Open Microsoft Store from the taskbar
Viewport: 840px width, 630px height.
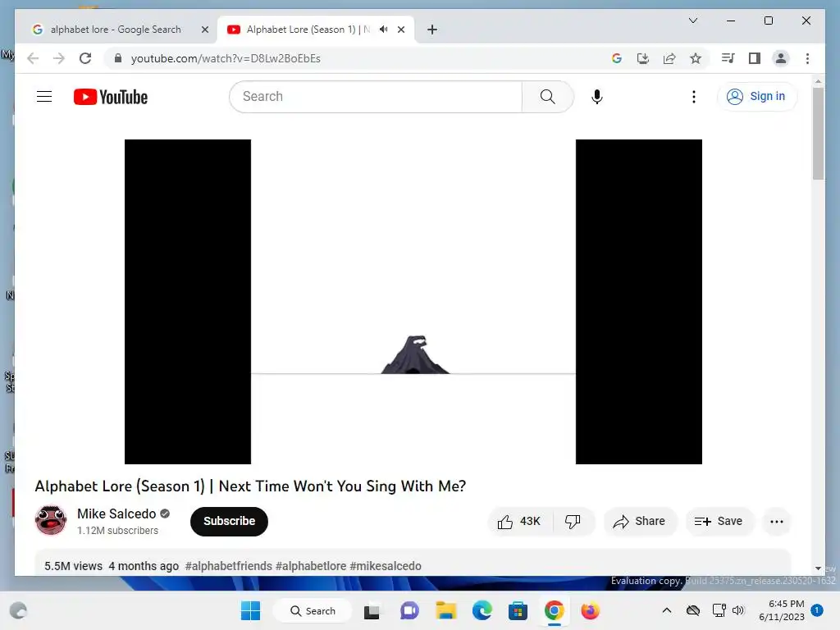(x=518, y=610)
